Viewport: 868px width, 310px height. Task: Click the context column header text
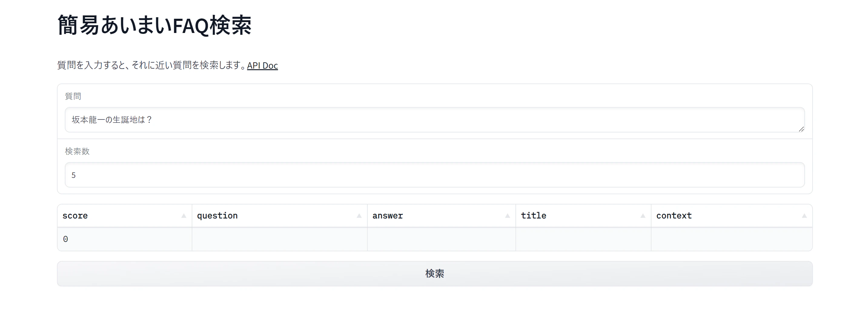point(674,216)
